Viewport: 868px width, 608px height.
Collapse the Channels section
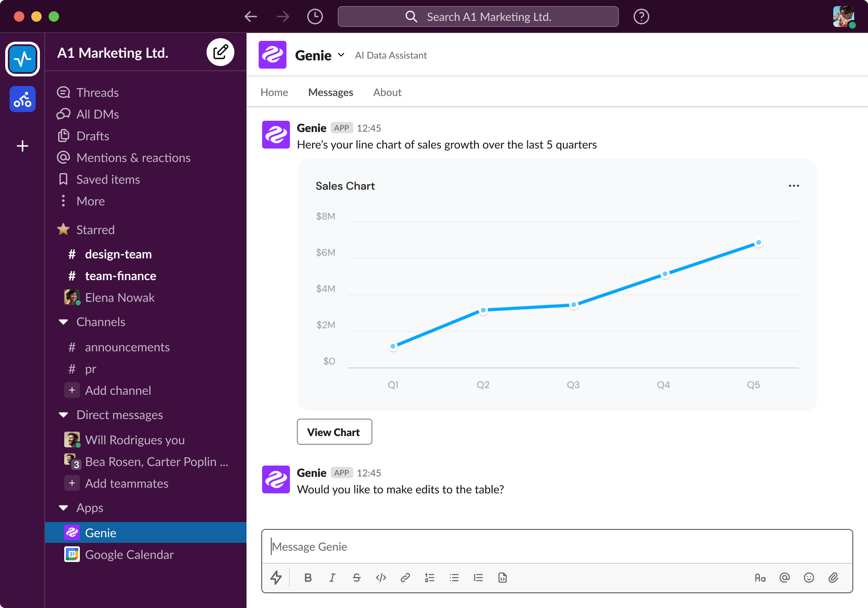click(64, 322)
